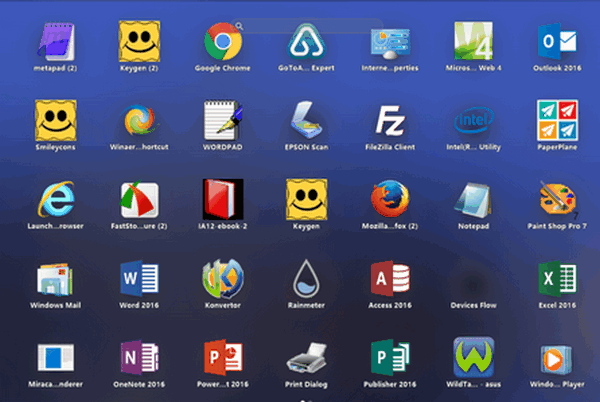This screenshot has width=600, height=402.
Task: Launch the WildTangent asus app
Action: click(x=473, y=358)
